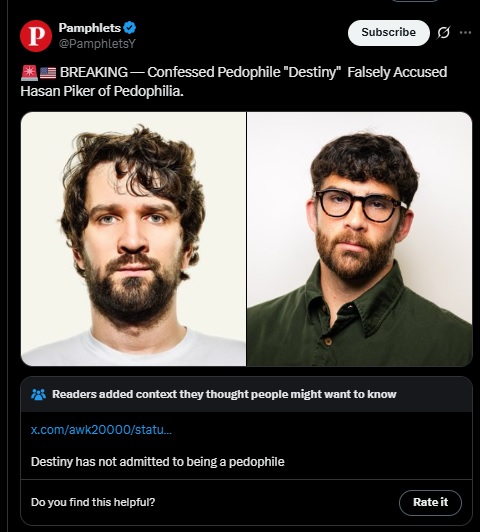This screenshot has height=532, width=480.
Task: Open the left photo of man in white shirt
Action: point(133,239)
